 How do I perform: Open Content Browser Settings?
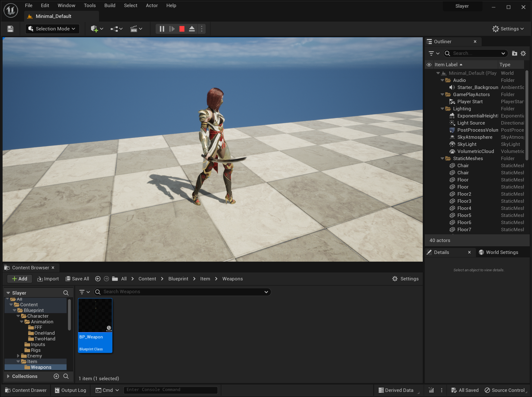pyautogui.click(x=405, y=279)
